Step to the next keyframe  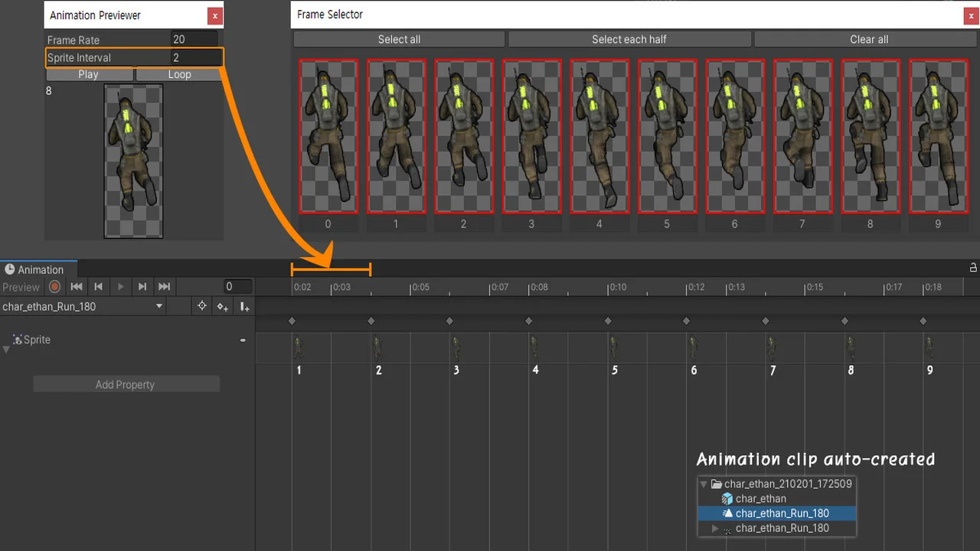coord(142,287)
